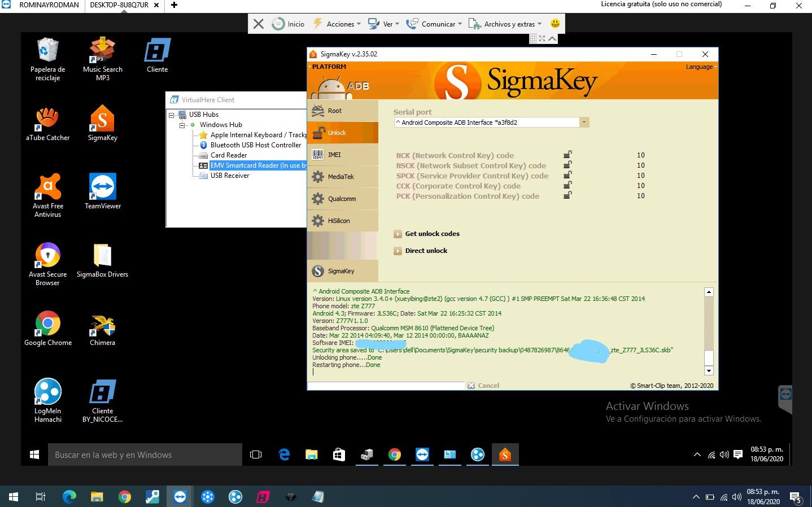Open the Acciones menu in TeamViewer toolbar
Viewport: 812px width, 507px height.
pyautogui.click(x=337, y=24)
